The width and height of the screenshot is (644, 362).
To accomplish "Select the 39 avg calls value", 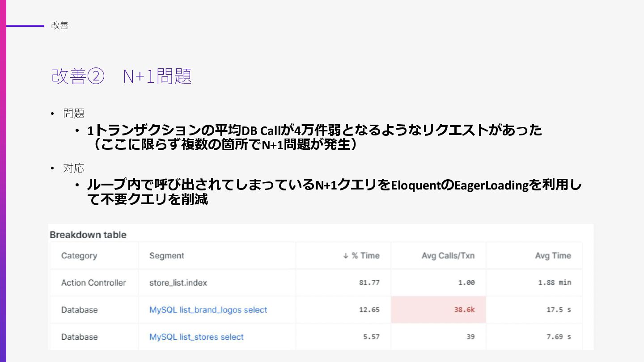I will 470,337.
